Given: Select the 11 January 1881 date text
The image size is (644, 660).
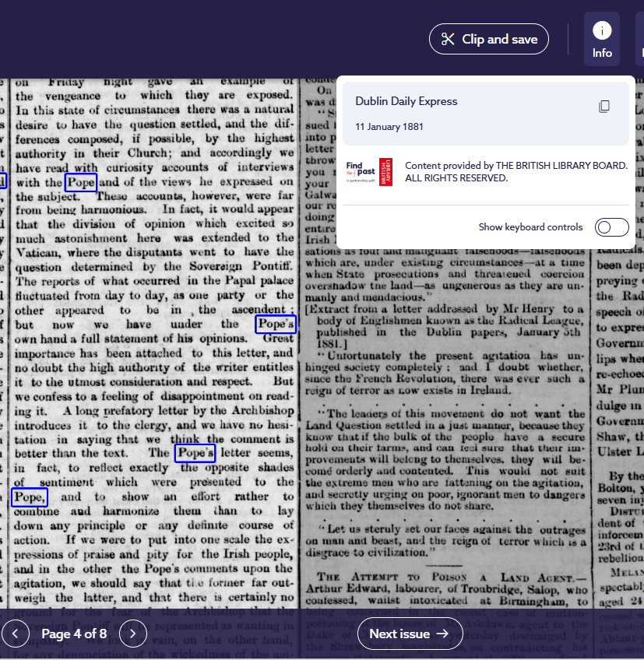Looking at the screenshot, I should (x=389, y=127).
